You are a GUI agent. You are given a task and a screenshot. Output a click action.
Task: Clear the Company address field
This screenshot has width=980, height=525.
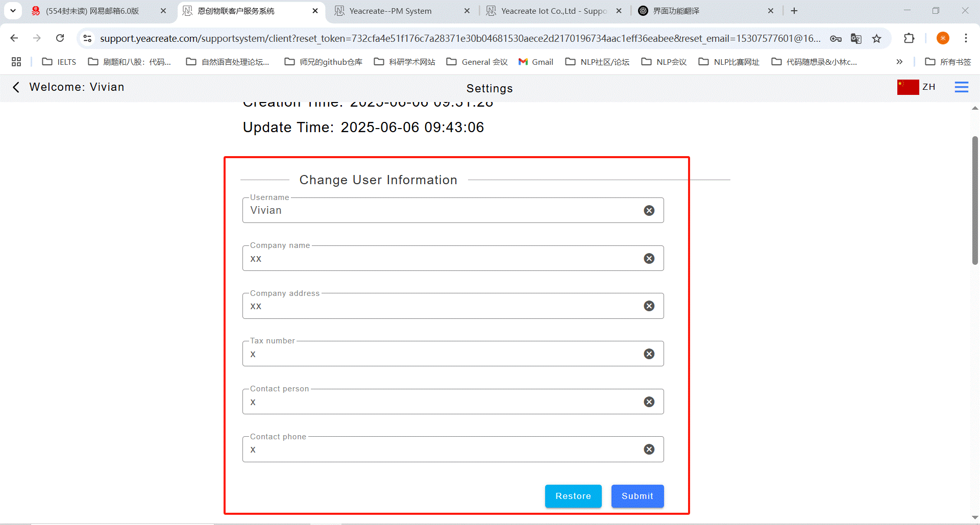[x=649, y=306]
